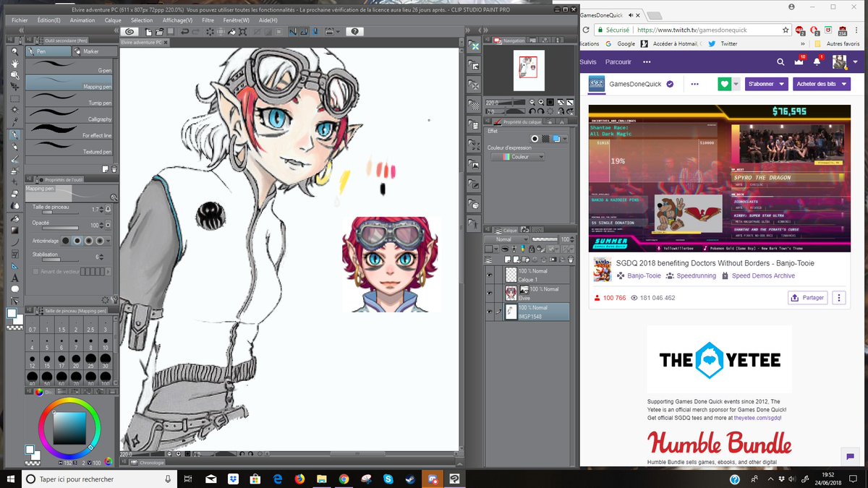Viewport: 868px width, 488px height.
Task: Select the border effect circle toggle
Action: [535, 138]
